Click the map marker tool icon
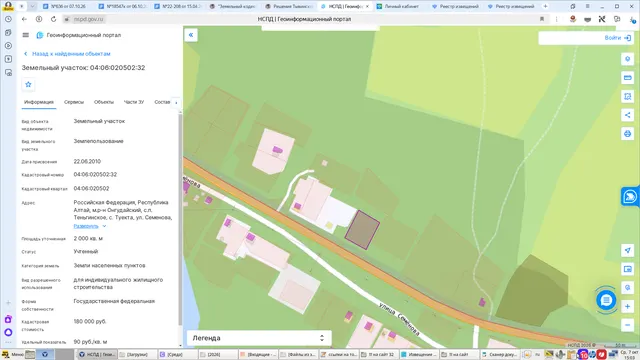This screenshot has height=360, width=640. click(627, 59)
